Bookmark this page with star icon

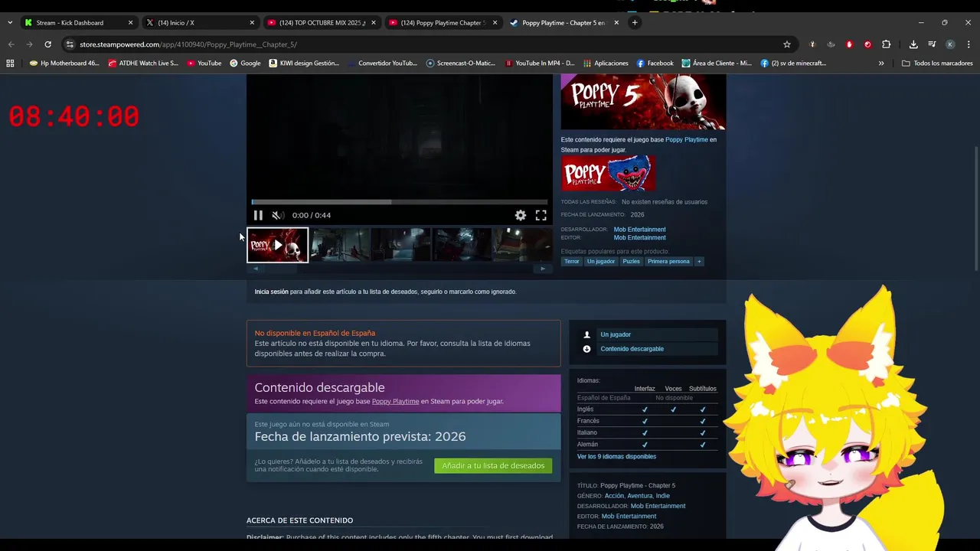coord(786,44)
